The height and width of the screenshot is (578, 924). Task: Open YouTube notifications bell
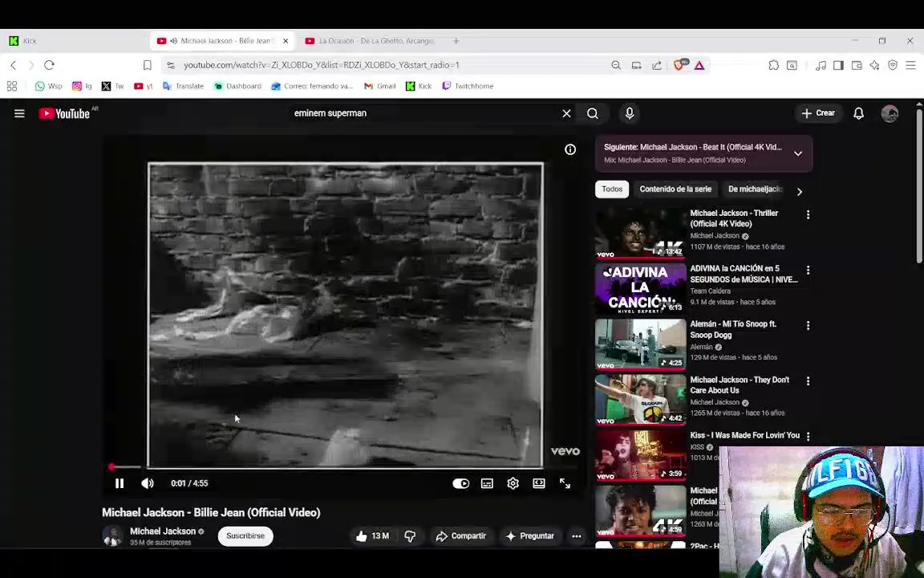click(858, 113)
